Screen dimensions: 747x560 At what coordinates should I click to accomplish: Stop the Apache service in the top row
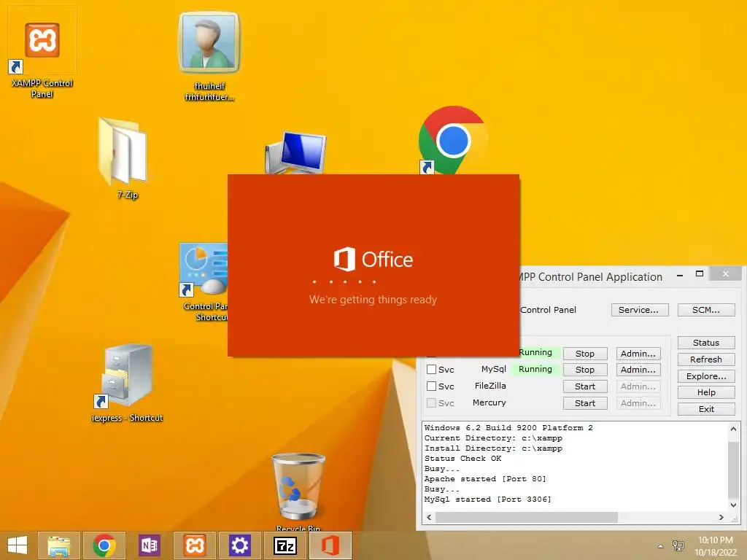(585, 354)
